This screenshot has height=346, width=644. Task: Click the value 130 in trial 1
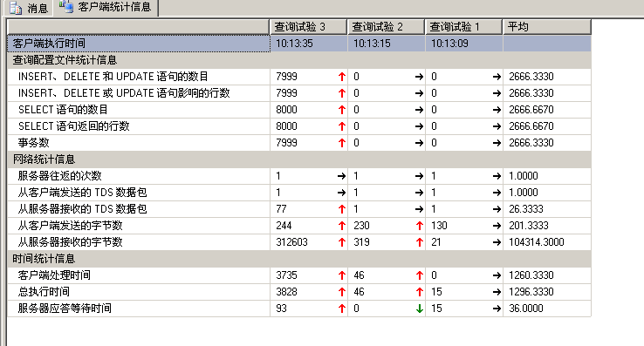tap(439, 226)
